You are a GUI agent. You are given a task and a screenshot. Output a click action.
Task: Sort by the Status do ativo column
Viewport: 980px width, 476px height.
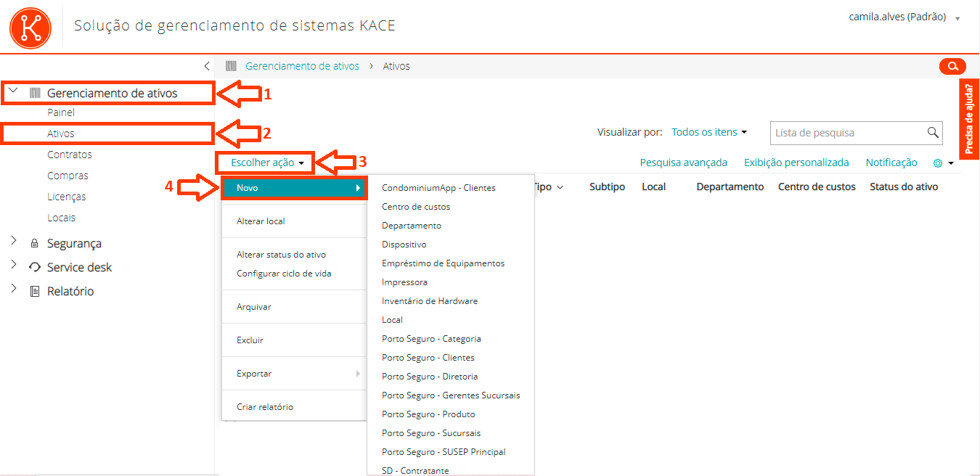pyautogui.click(x=904, y=186)
